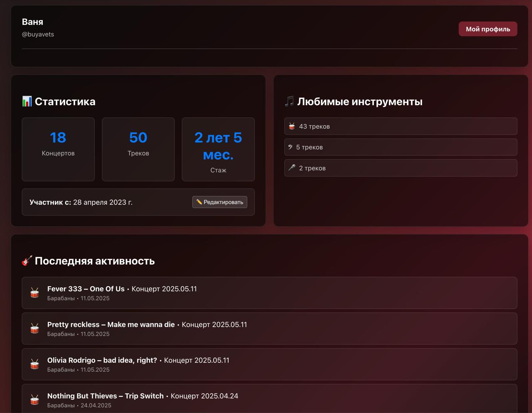This screenshot has height=413, width=532.
Task: Click drum icon next to Nothing But Thieves track
Action: (x=35, y=400)
